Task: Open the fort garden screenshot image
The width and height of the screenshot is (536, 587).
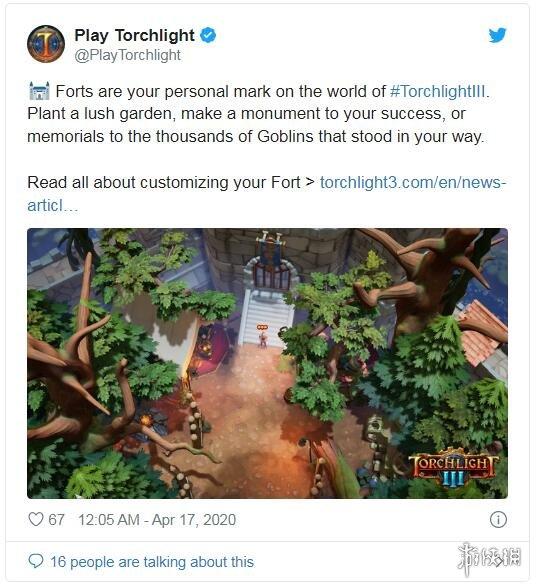Action: 267,363
